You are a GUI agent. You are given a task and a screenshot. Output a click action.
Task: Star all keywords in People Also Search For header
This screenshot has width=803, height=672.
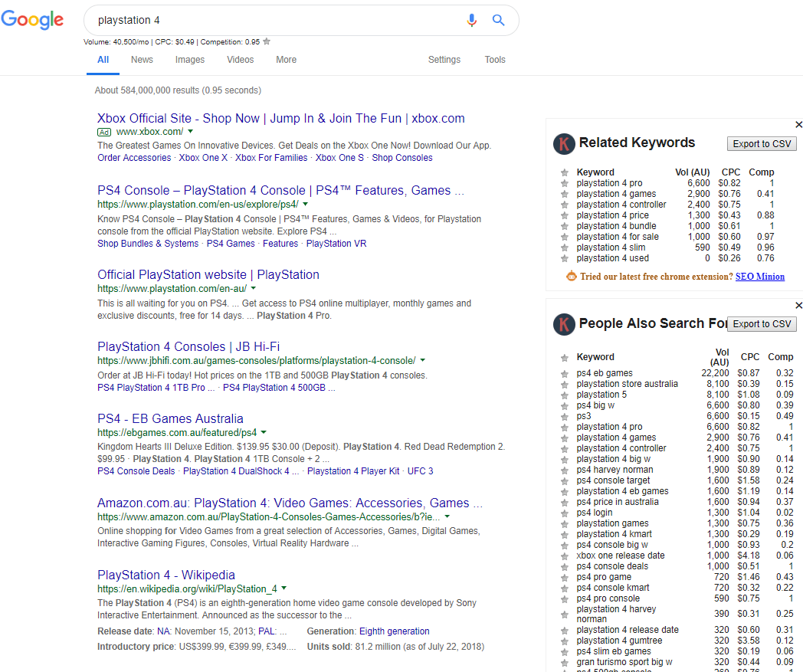[x=565, y=358]
